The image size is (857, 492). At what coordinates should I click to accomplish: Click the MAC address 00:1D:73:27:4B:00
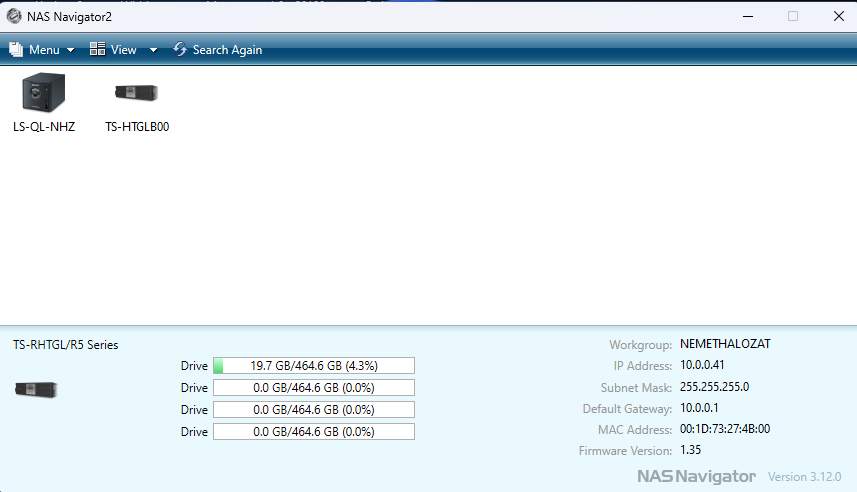point(725,429)
